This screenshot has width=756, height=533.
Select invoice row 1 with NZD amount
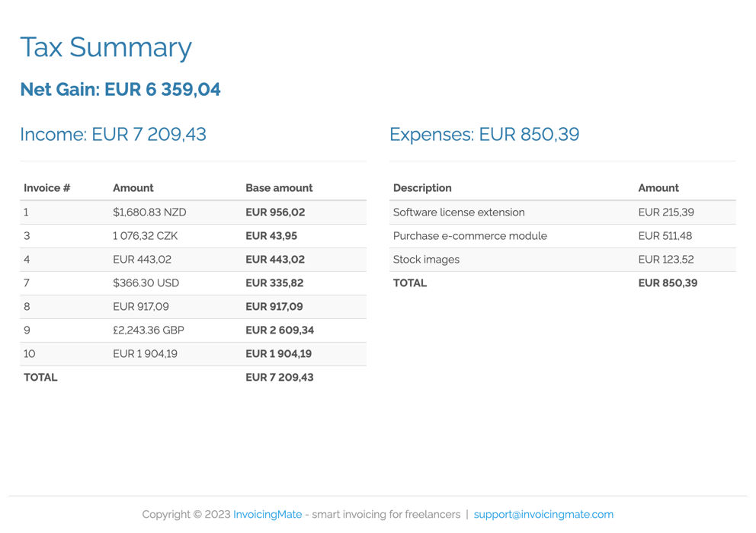pyautogui.click(x=149, y=212)
